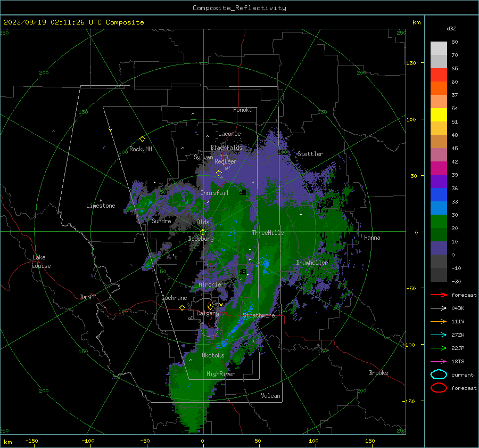Viewport: 479px width, 448px height.
Task: Click the red forecast arrow in legend
Action: pos(439,295)
